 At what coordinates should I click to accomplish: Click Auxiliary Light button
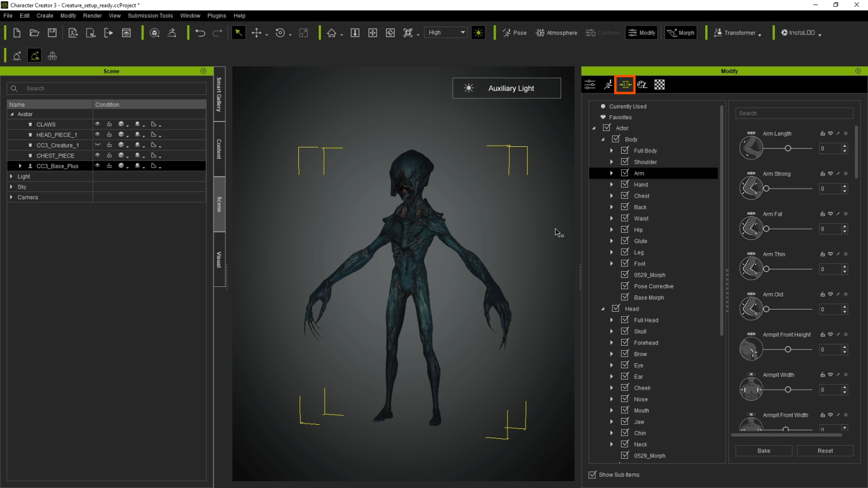[x=507, y=88]
